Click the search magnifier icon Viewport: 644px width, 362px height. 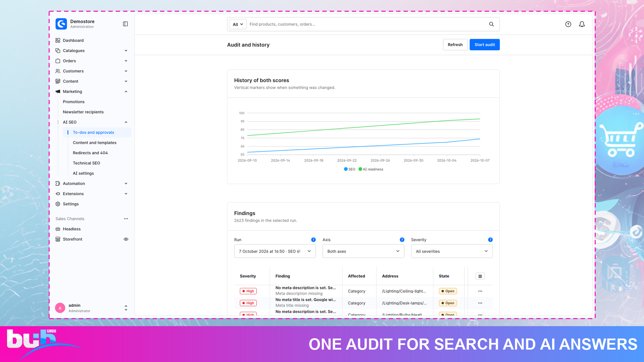[491, 24]
